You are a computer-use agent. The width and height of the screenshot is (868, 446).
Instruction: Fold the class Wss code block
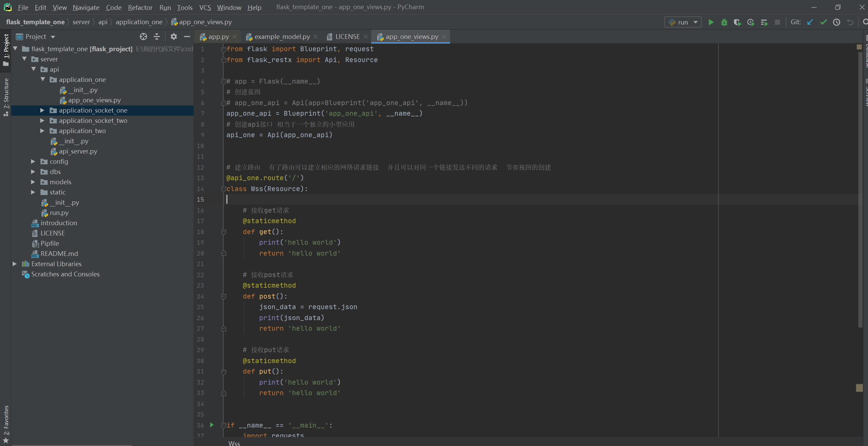(x=224, y=189)
